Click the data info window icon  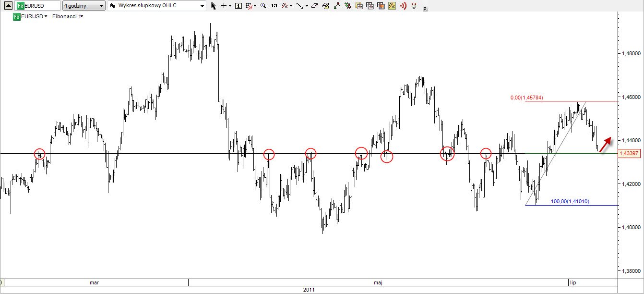pyautogui.click(x=239, y=6)
